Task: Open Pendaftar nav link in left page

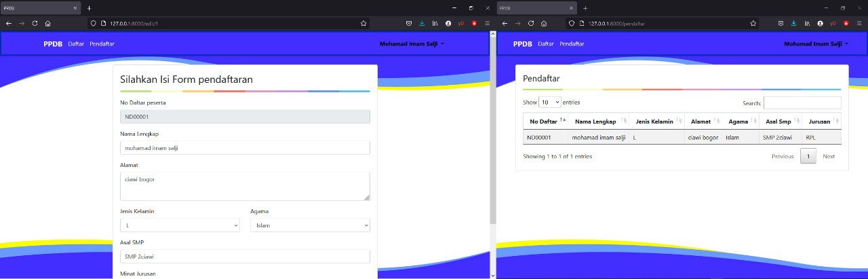Action: [x=102, y=43]
